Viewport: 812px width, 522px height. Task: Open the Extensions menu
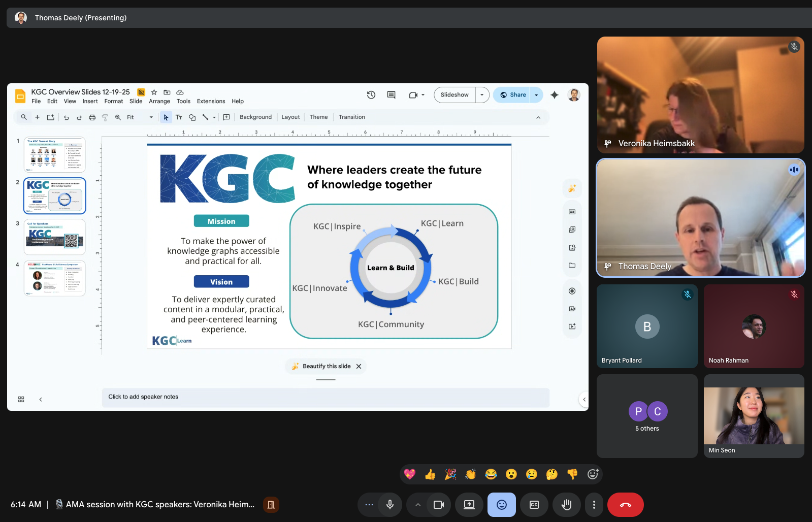click(x=211, y=102)
